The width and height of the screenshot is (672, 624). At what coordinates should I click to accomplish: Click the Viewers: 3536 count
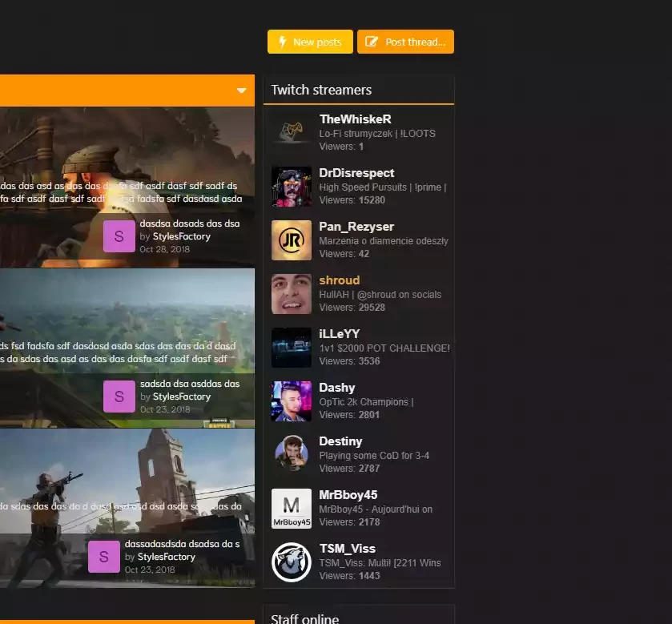coord(349,360)
